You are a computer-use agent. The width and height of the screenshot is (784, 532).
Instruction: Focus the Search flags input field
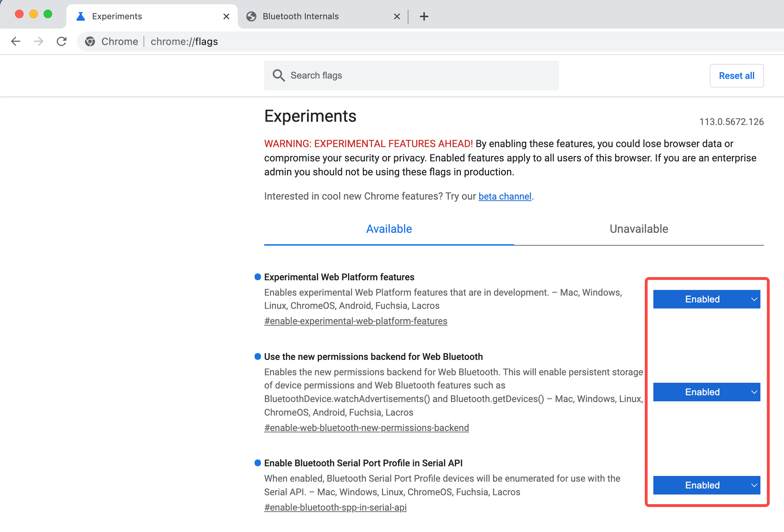point(411,75)
